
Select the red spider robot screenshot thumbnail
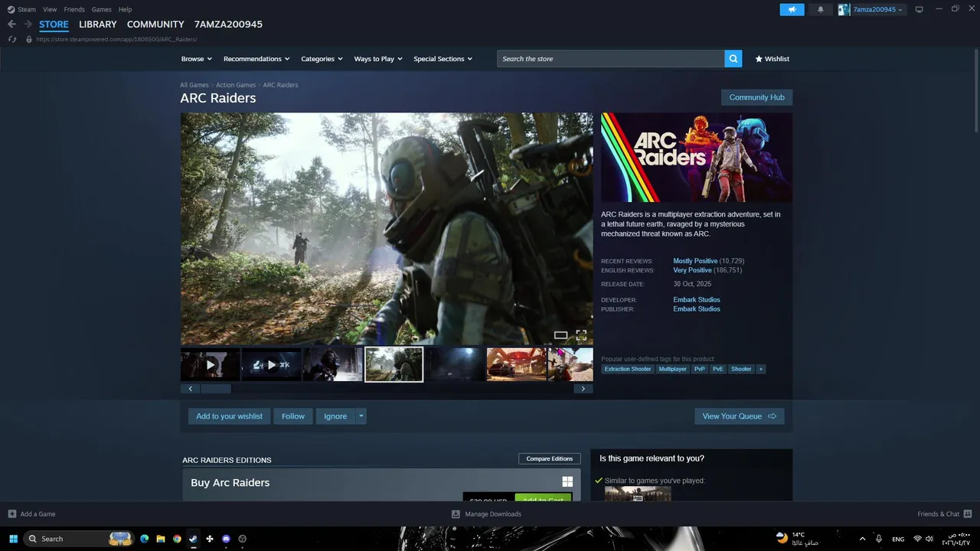pyautogui.click(x=516, y=365)
